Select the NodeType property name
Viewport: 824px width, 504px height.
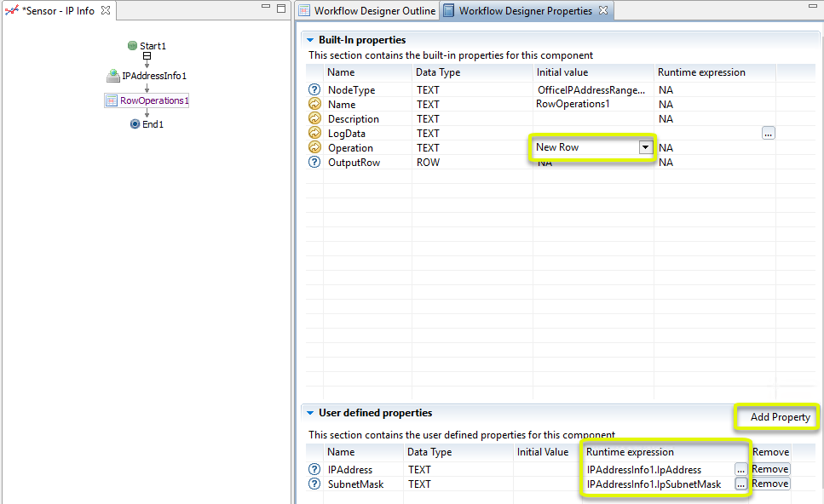pos(352,89)
